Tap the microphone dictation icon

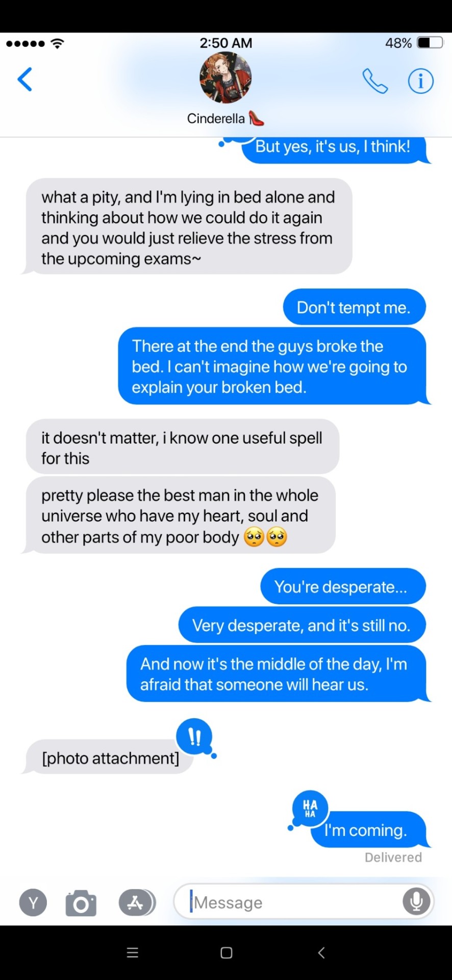(416, 901)
